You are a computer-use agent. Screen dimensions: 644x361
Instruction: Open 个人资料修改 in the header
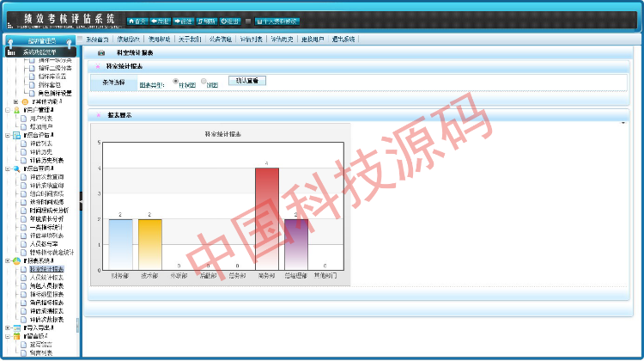(x=277, y=21)
